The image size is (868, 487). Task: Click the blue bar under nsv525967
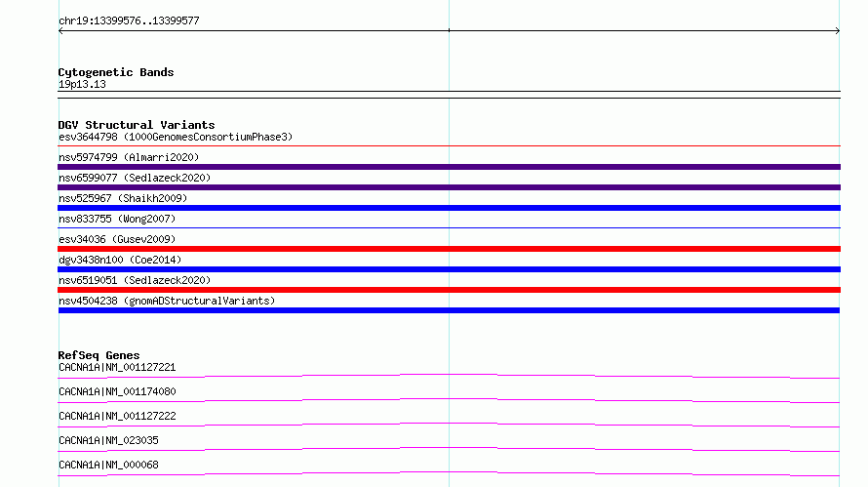pos(449,208)
